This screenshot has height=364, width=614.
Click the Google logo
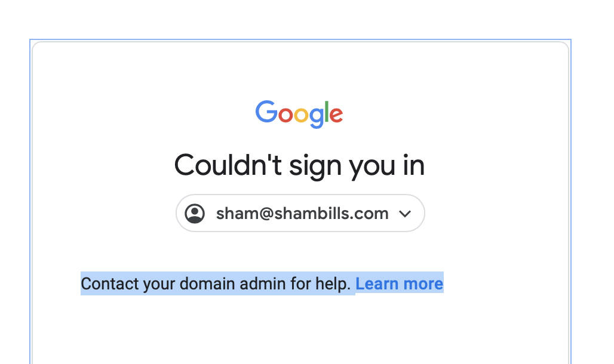(x=299, y=113)
